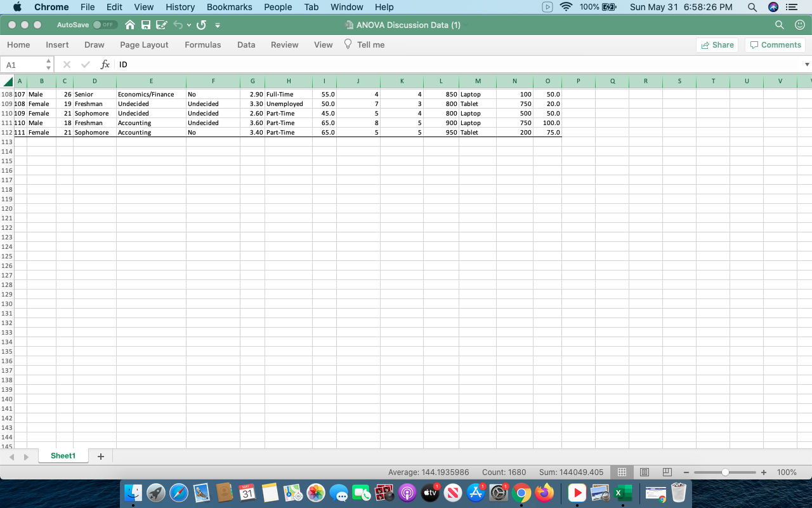This screenshot has height=508, width=812.
Task: Click the Wi-Fi icon in menu bar
Action: pos(566,7)
